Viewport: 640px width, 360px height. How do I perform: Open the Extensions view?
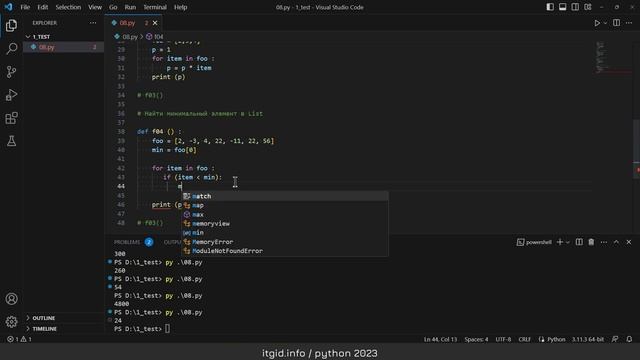[11, 118]
